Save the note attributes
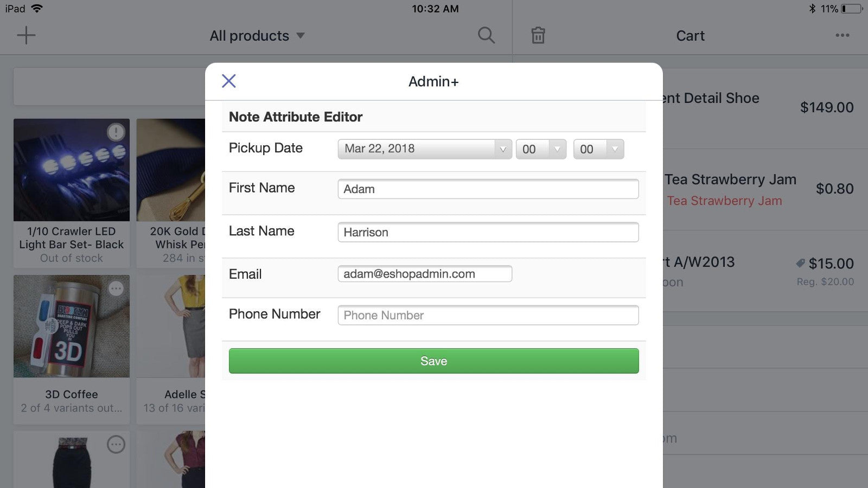The height and width of the screenshot is (488, 868). pos(433,361)
